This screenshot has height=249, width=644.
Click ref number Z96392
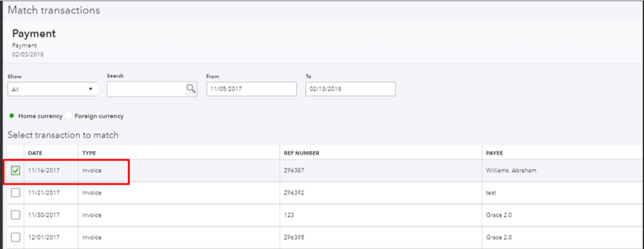[294, 193]
